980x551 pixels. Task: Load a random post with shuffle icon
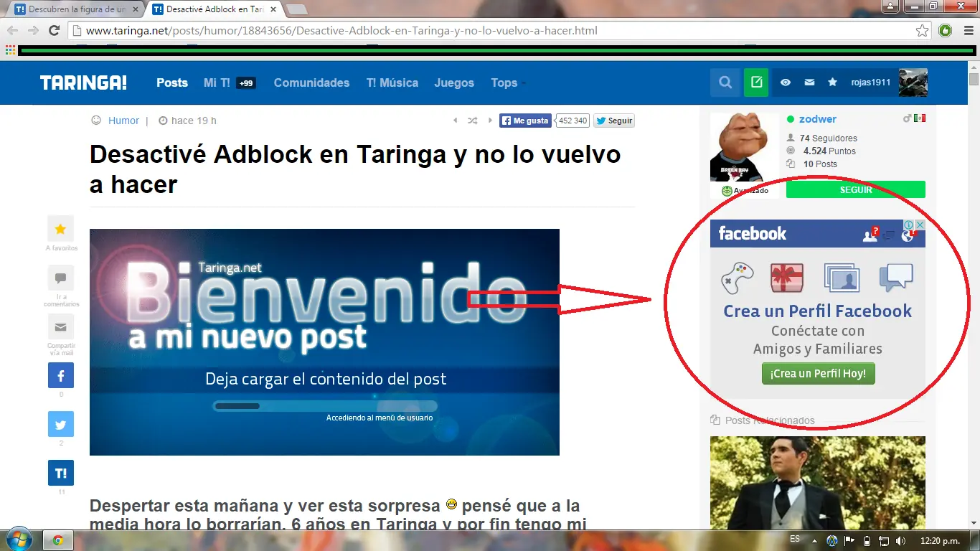(472, 121)
